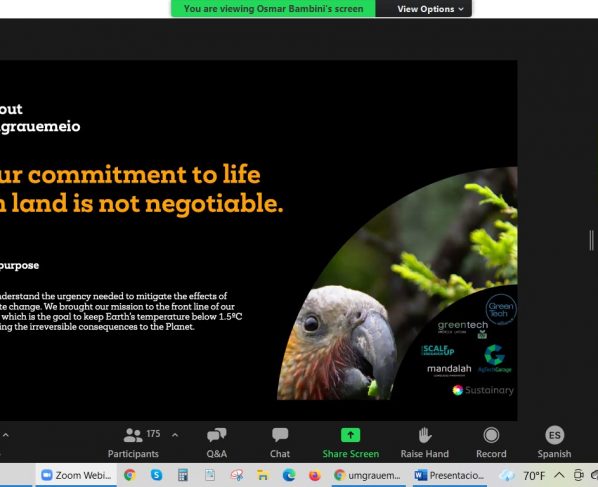Open Calculator from the taskbar

[183, 475]
